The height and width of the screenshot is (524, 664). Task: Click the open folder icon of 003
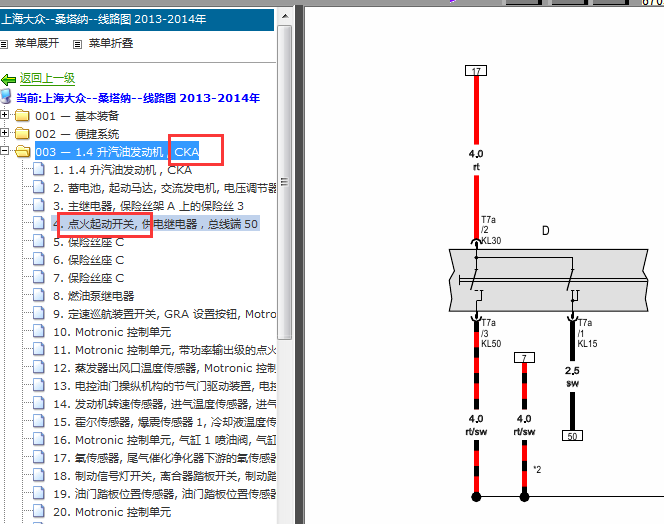pyautogui.click(x=23, y=151)
